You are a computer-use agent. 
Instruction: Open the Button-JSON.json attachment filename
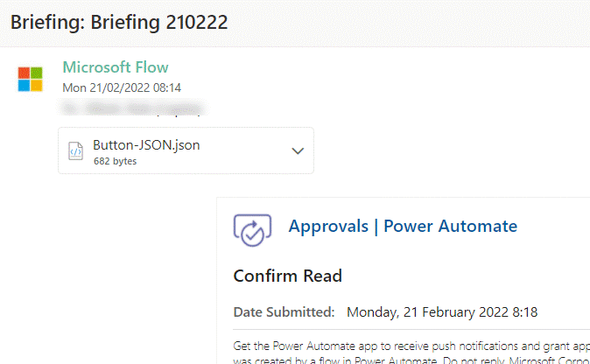146,145
